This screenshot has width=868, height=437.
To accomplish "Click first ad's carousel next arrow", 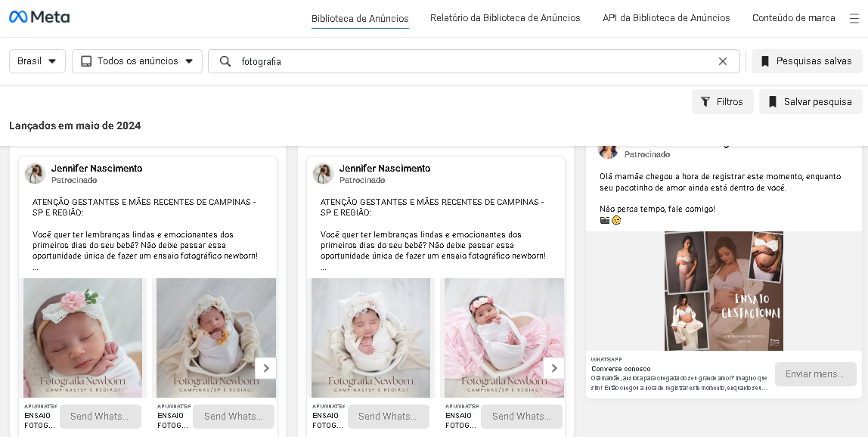I will pyautogui.click(x=265, y=367).
